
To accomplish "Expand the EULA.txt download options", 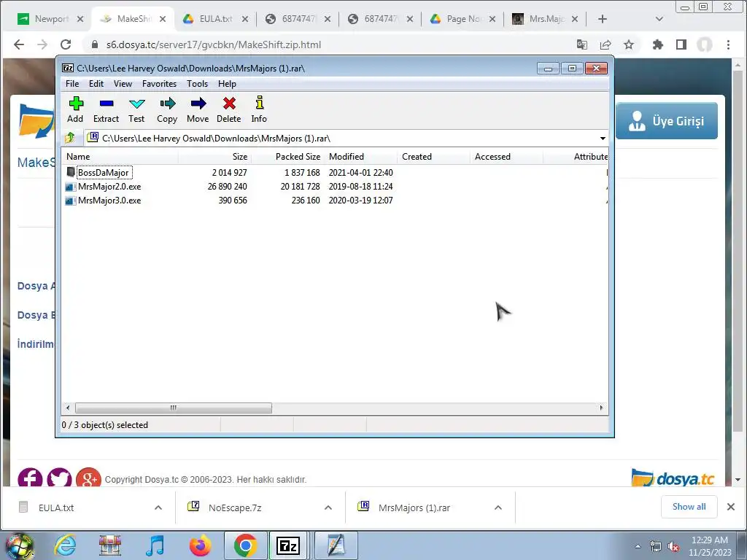I will coord(158,507).
